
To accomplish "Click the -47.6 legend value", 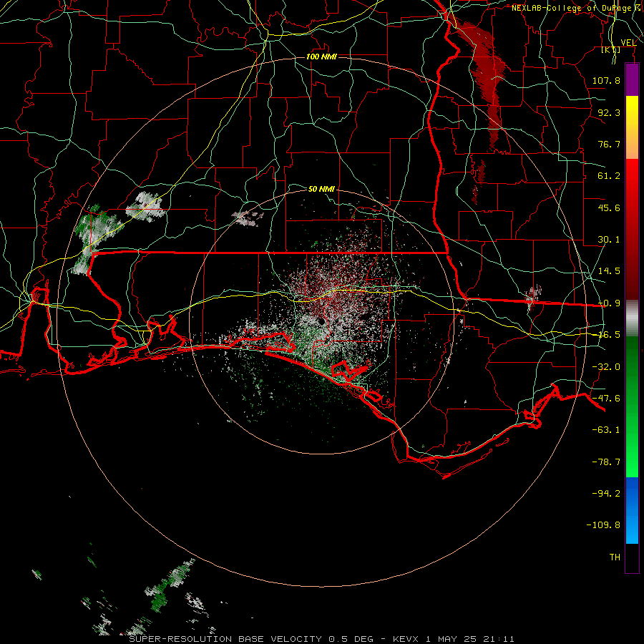I will (606, 399).
